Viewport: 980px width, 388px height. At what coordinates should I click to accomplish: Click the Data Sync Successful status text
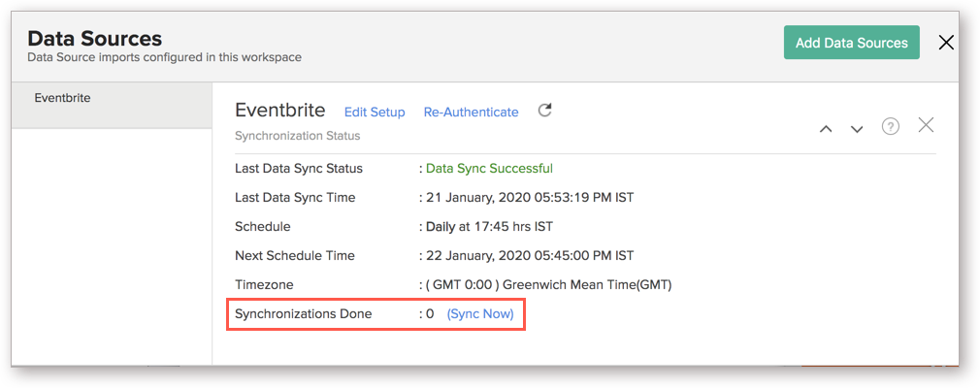[489, 168]
